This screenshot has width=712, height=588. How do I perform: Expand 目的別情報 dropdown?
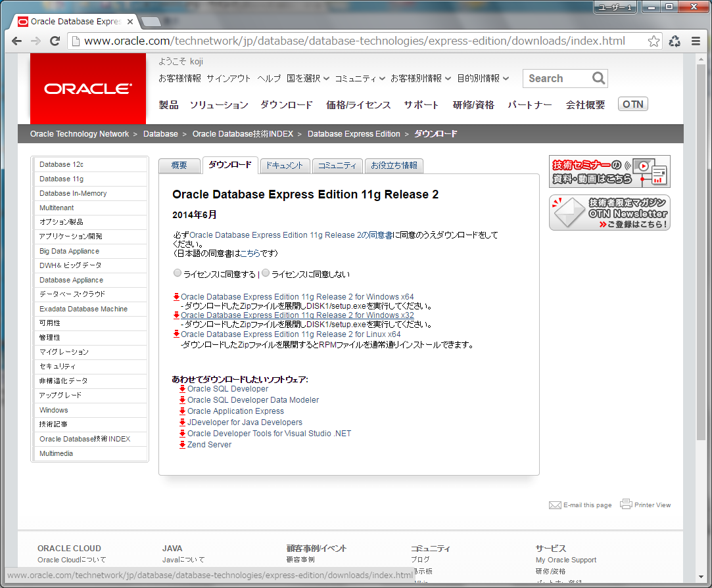483,78
